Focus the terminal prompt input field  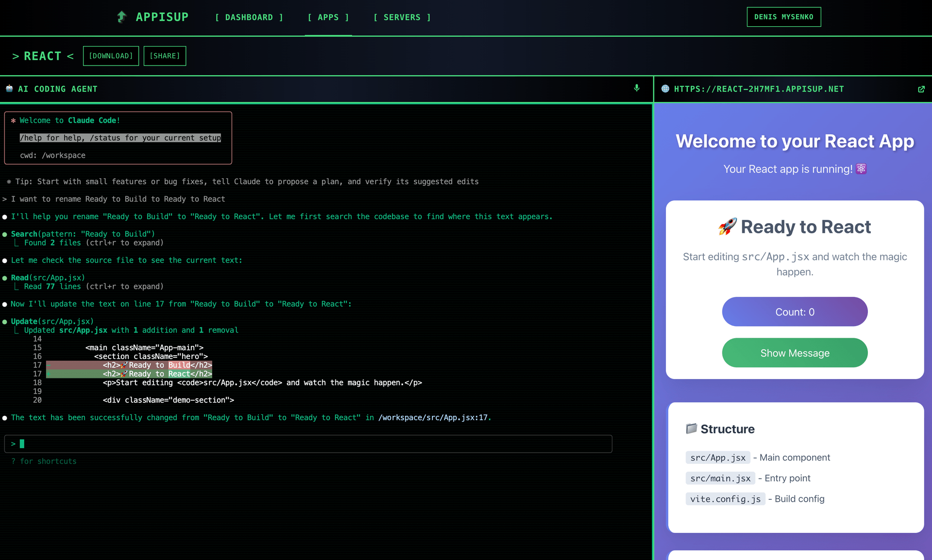pos(308,444)
